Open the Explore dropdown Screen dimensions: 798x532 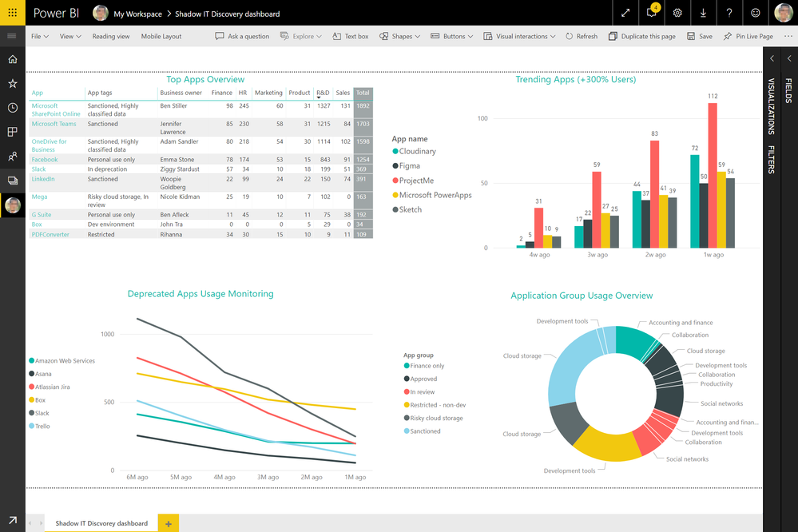pos(301,36)
